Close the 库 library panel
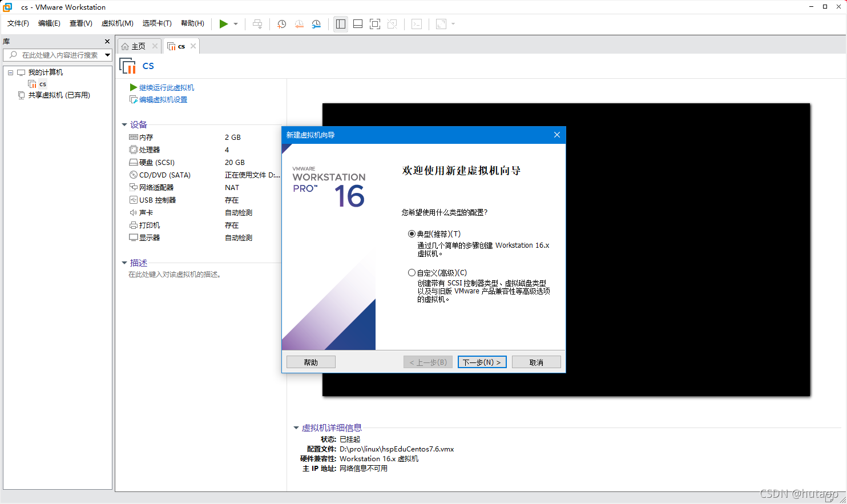This screenshot has width=847, height=504. tap(107, 42)
